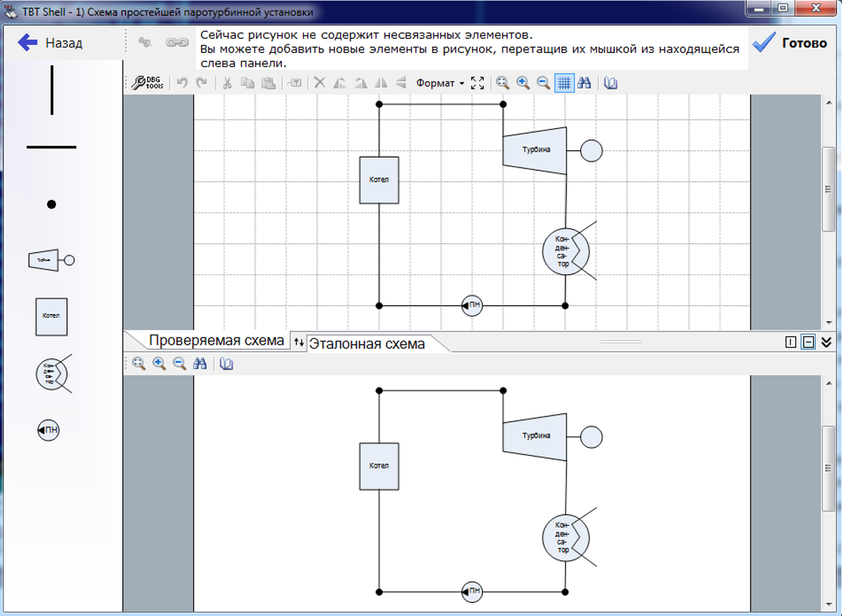Click the upper pane vertical scrollbar thumb
The width and height of the screenshot is (842, 616).
point(829,189)
